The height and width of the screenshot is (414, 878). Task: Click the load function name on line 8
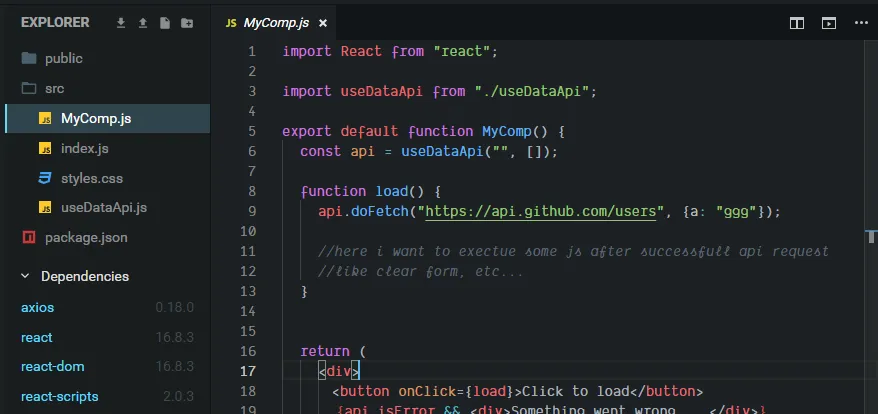pyautogui.click(x=391, y=191)
